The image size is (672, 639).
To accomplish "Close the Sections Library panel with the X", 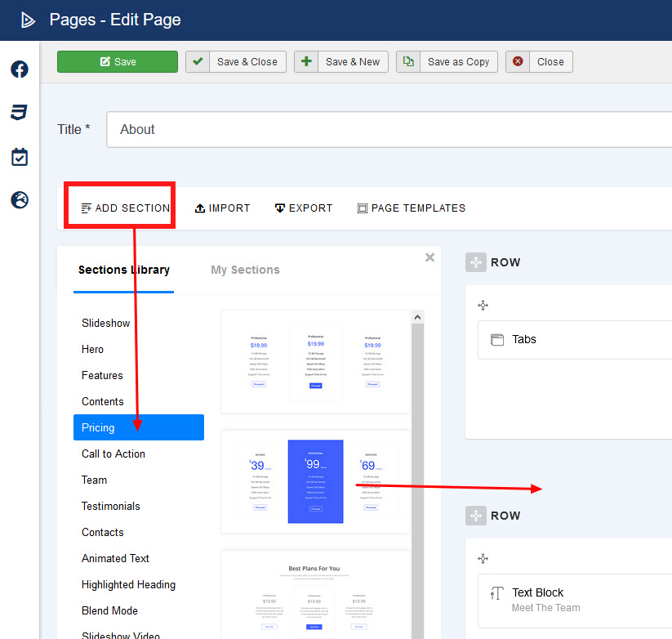I will pos(430,257).
